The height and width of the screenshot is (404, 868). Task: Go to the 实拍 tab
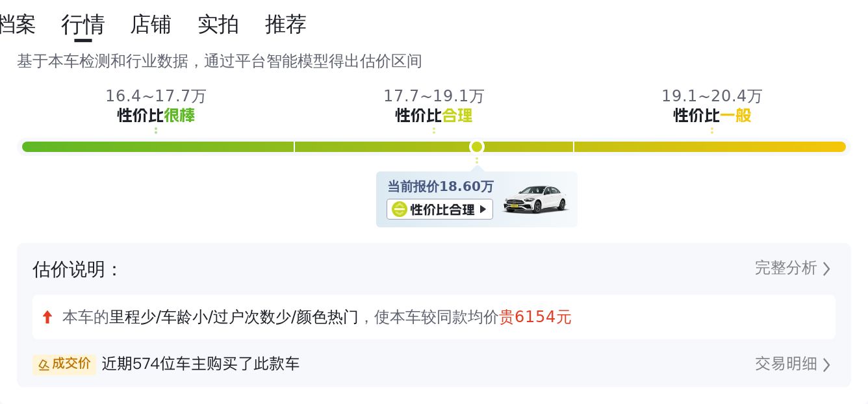(218, 25)
